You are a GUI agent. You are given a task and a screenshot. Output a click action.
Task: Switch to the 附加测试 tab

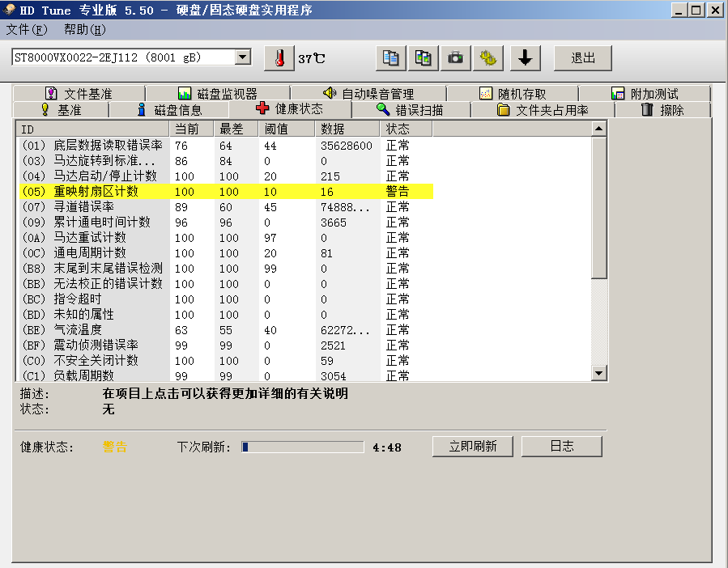(645, 94)
